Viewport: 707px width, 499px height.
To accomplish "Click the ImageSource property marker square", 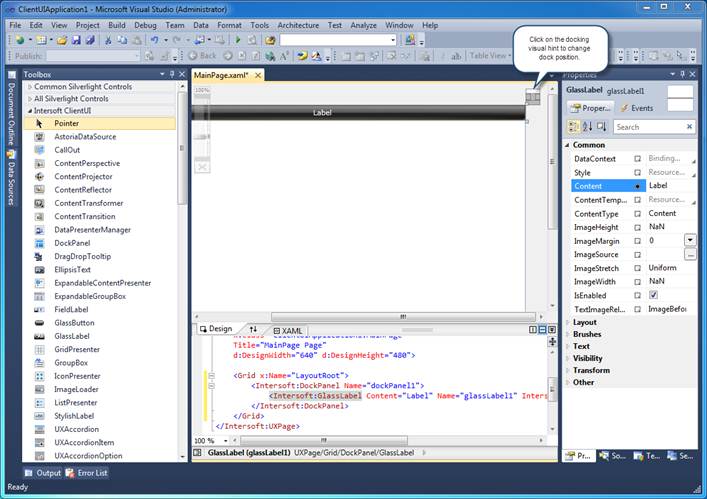I will (638, 255).
